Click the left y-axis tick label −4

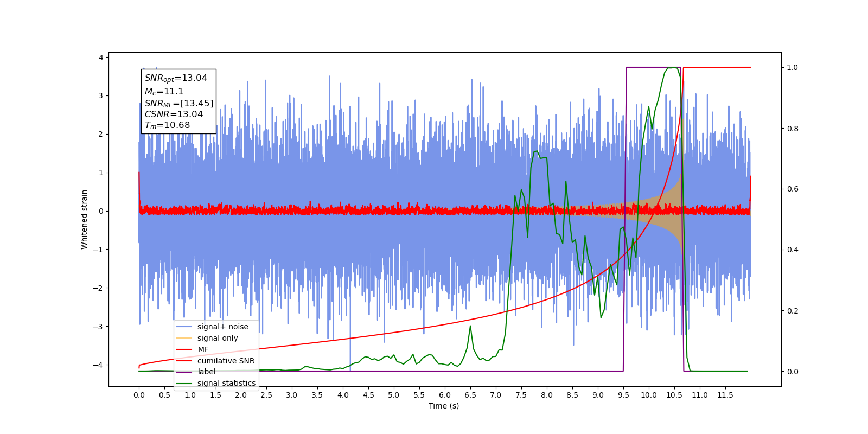(97, 365)
